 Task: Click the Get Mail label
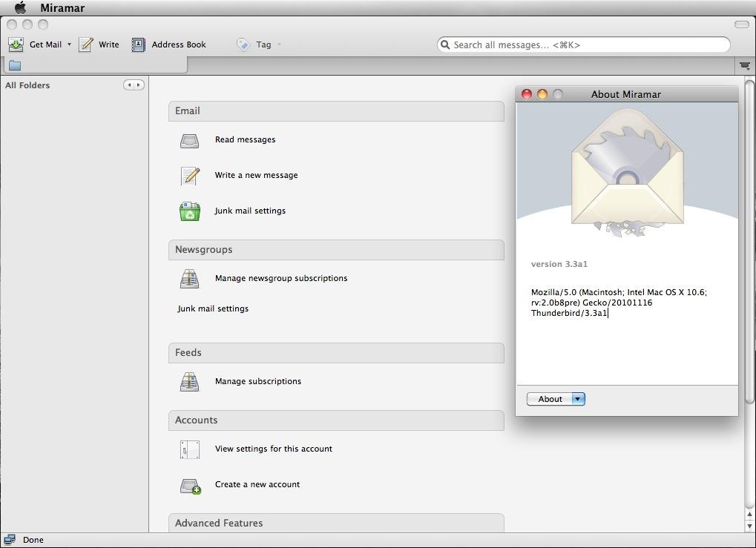coord(45,44)
